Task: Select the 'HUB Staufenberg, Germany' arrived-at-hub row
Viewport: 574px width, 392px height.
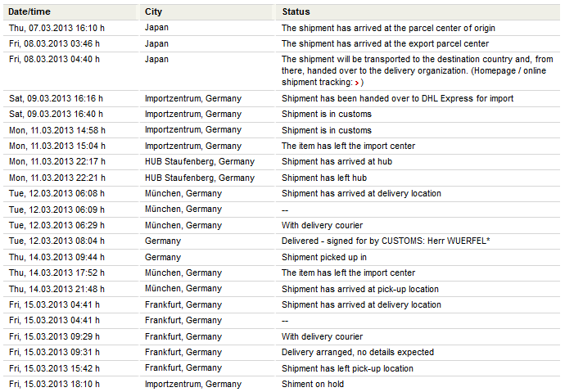Action: click(200, 162)
